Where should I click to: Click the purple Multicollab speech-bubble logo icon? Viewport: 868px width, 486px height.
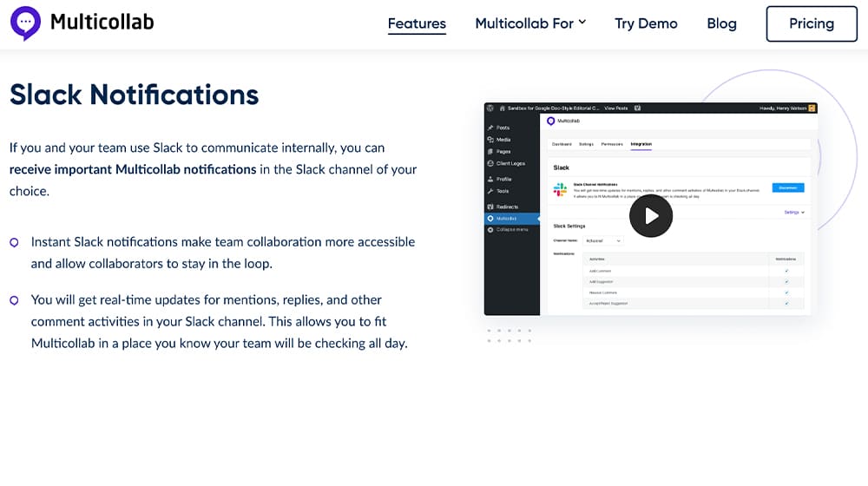tap(25, 23)
